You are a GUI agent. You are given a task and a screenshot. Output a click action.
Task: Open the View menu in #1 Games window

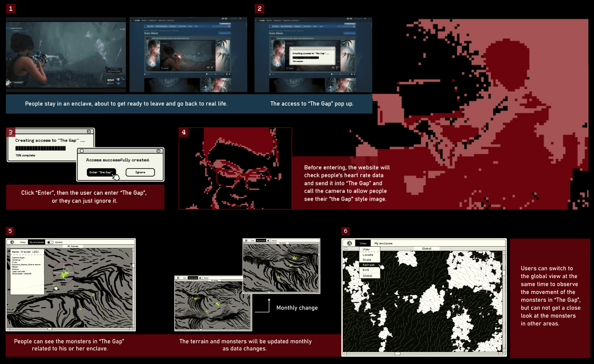coord(23,242)
